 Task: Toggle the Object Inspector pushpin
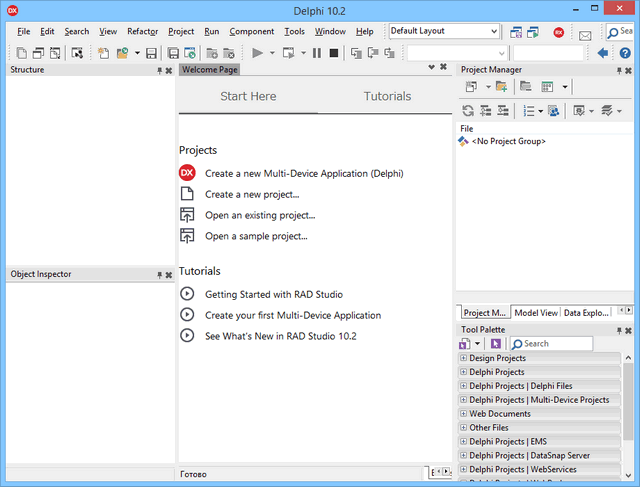(x=159, y=274)
